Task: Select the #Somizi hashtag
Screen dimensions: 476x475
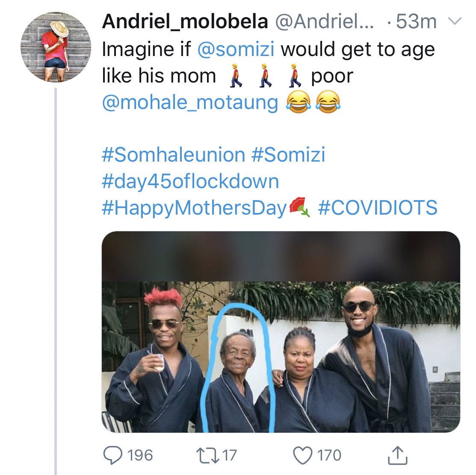Action: (x=289, y=155)
